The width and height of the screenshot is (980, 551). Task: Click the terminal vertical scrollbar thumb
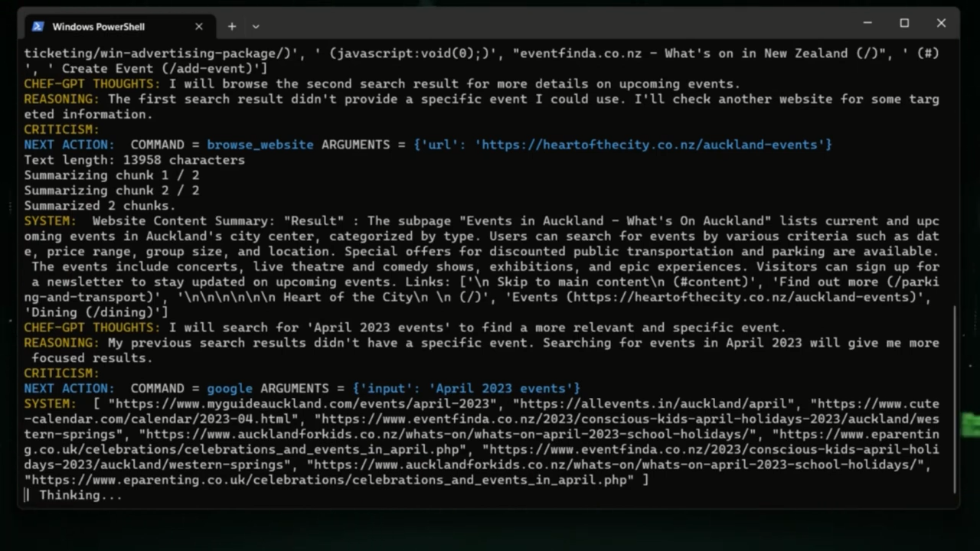click(x=954, y=399)
